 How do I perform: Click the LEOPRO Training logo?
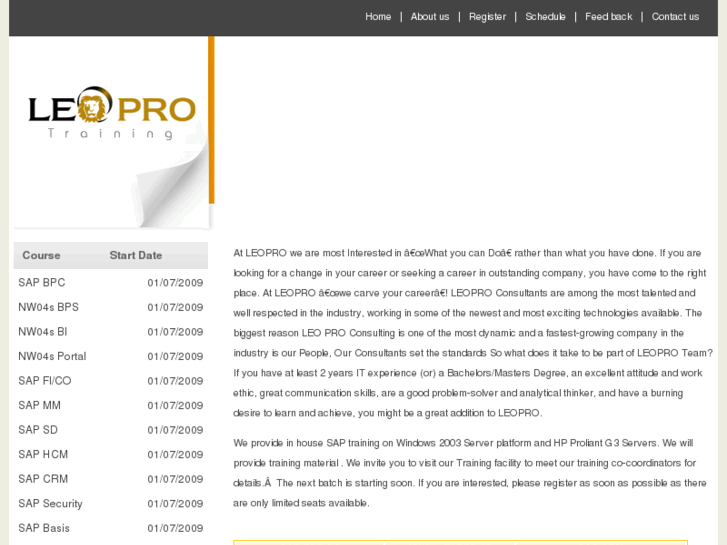(112, 113)
